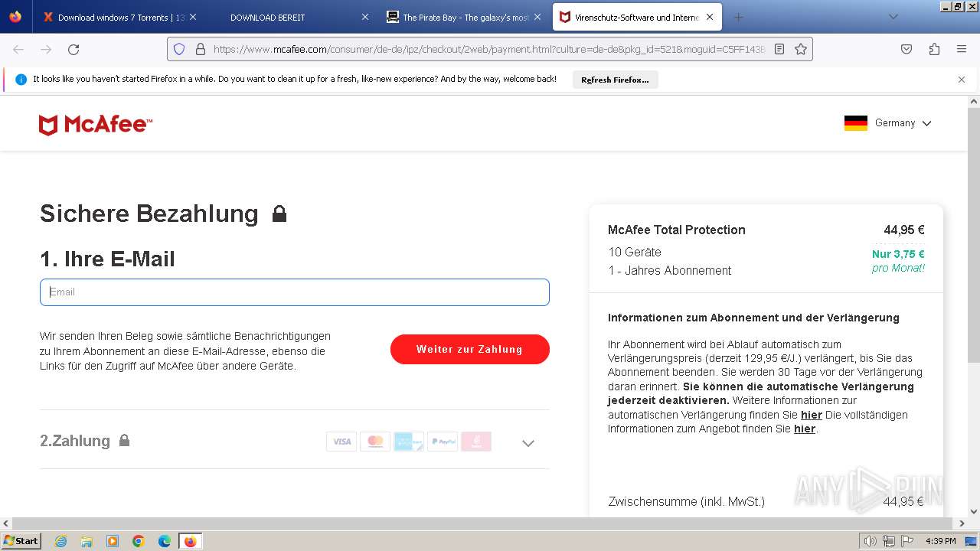Viewport: 980px width, 551px height.
Task: Close The Pirate Bay tab
Action: pos(537,17)
